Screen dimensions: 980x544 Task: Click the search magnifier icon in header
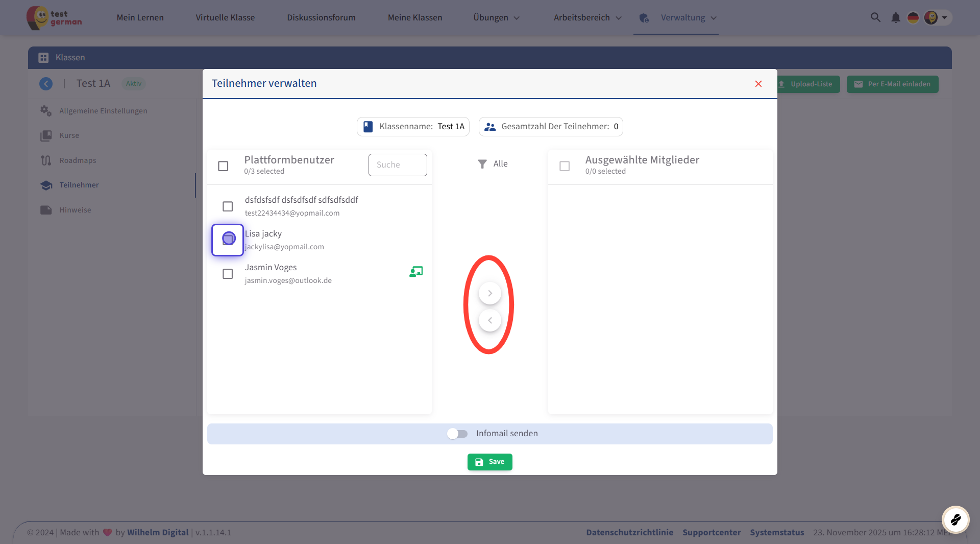tap(875, 17)
